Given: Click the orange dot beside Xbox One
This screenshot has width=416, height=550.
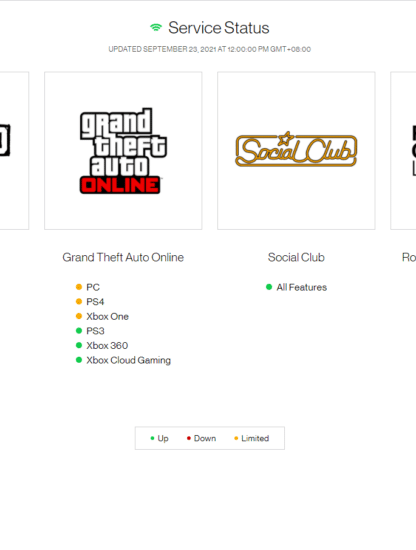Looking at the screenshot, I should 79,316.
